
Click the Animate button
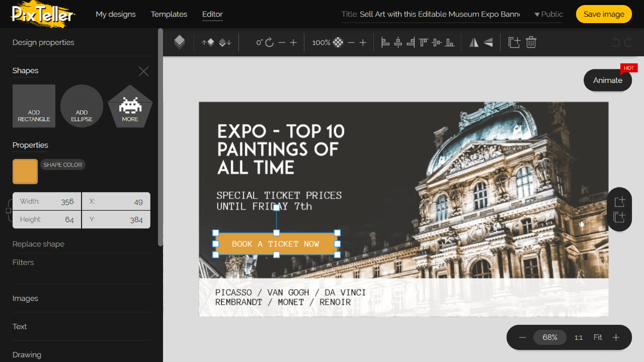(x=608, y=80)
